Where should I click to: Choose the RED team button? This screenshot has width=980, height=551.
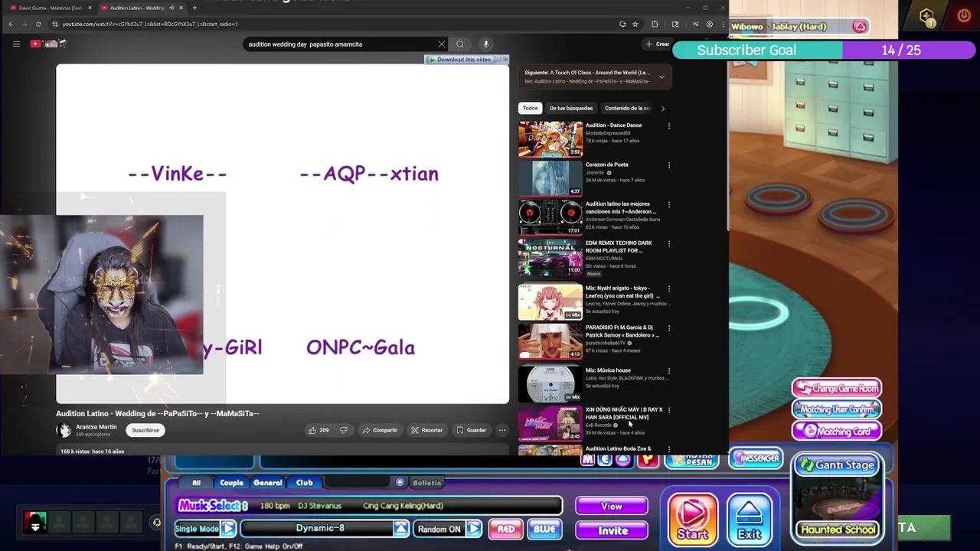[x=506, y=529]
